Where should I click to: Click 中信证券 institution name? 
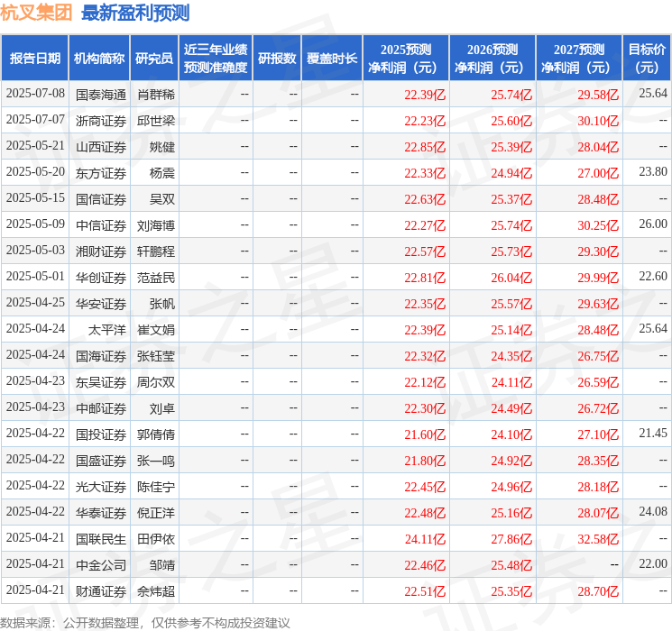(x=101, y=225)
